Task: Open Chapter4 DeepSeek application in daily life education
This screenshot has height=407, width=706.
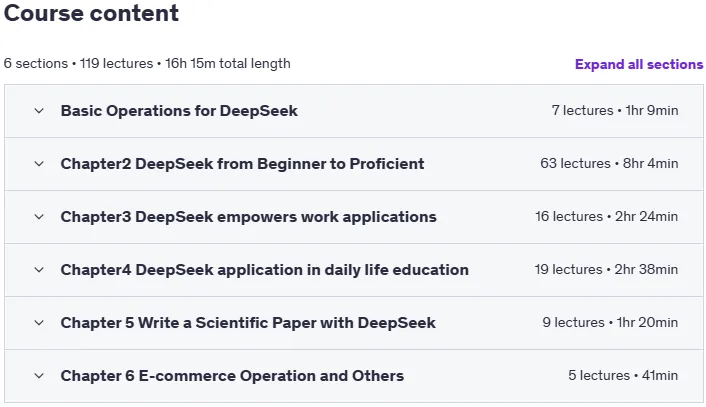Action: pos(265,270)
